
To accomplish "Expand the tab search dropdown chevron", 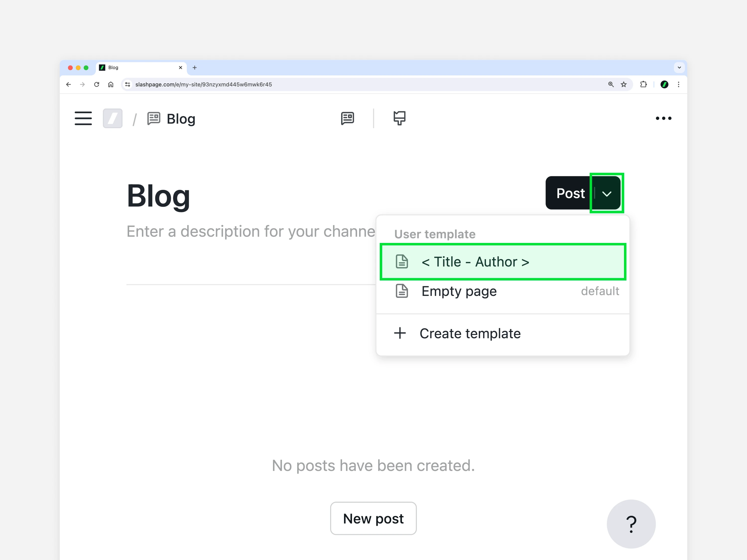I will point(679,67).
